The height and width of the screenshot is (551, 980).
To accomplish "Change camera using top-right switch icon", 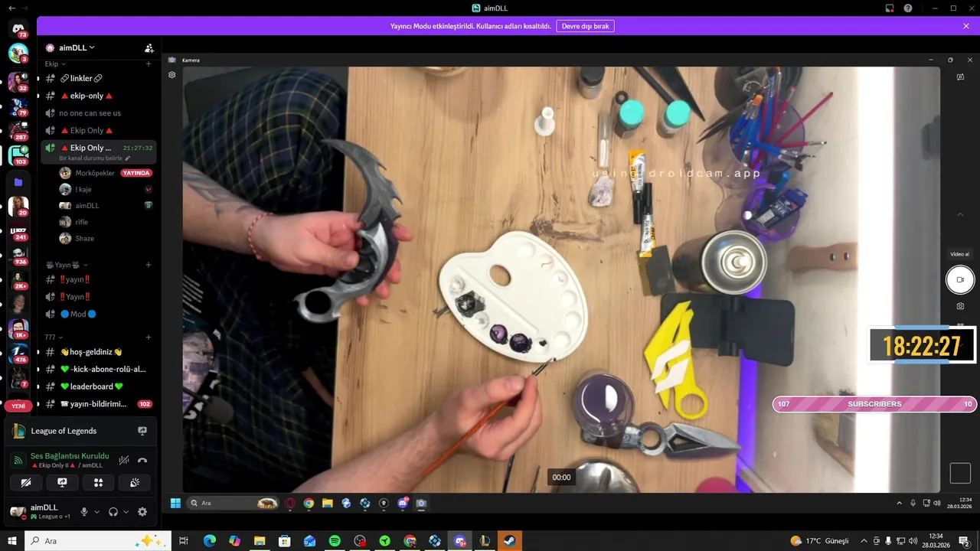I will pyautogui.click(x=960, y=77).
